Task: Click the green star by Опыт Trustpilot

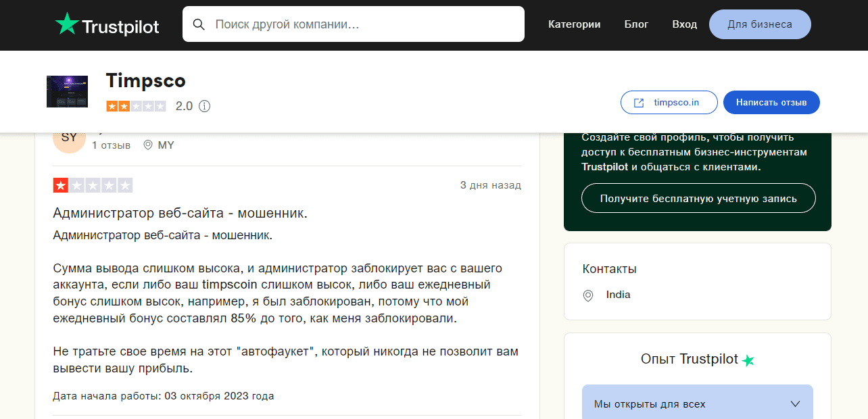Action: (x=748, y=360)
